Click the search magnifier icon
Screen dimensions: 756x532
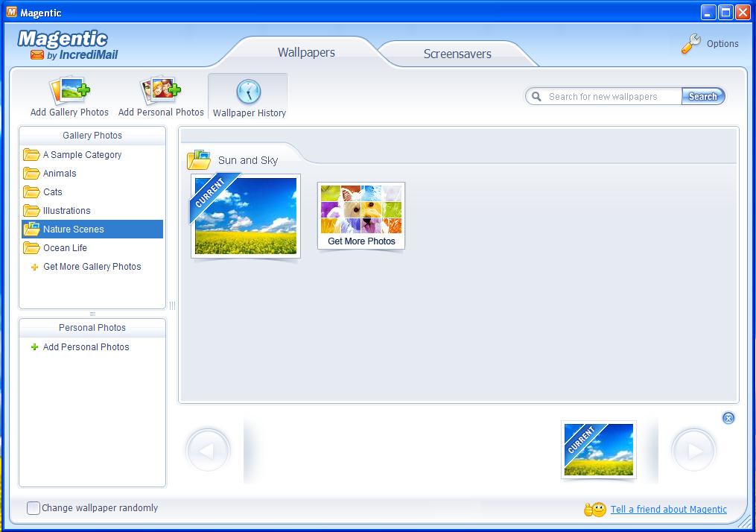pyautogui.click(x=536, y=96)
